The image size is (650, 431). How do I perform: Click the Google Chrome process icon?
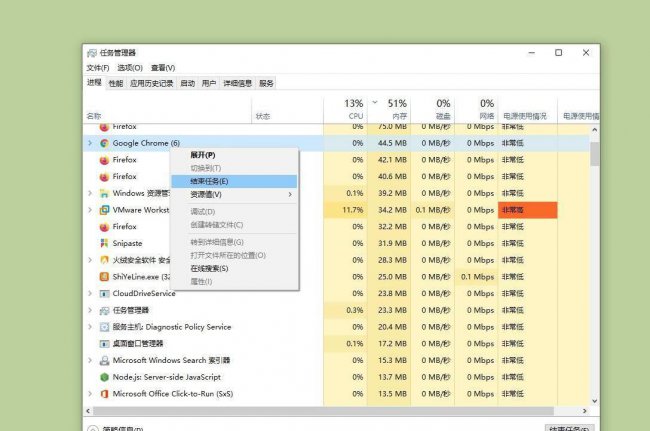(x=104, y=143)
